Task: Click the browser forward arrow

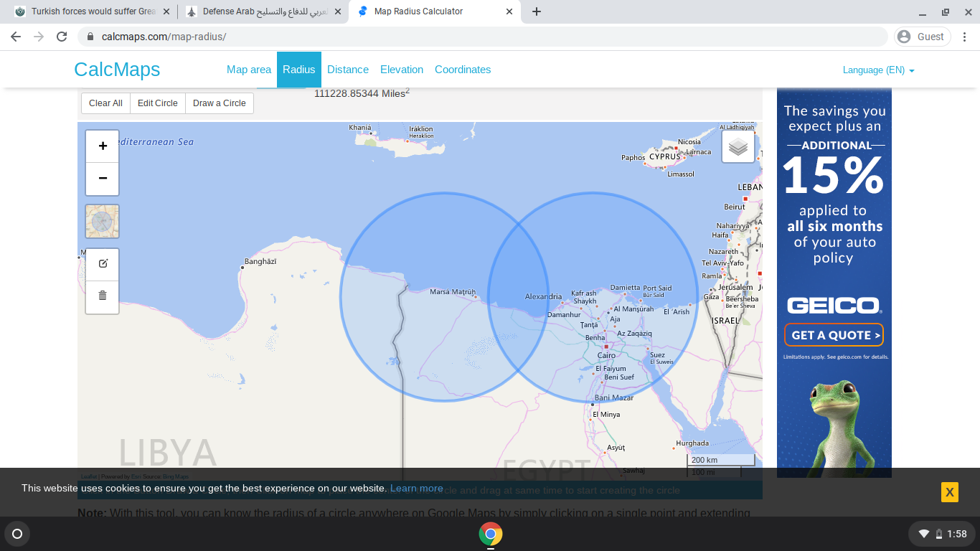Action: click(39, 37)
